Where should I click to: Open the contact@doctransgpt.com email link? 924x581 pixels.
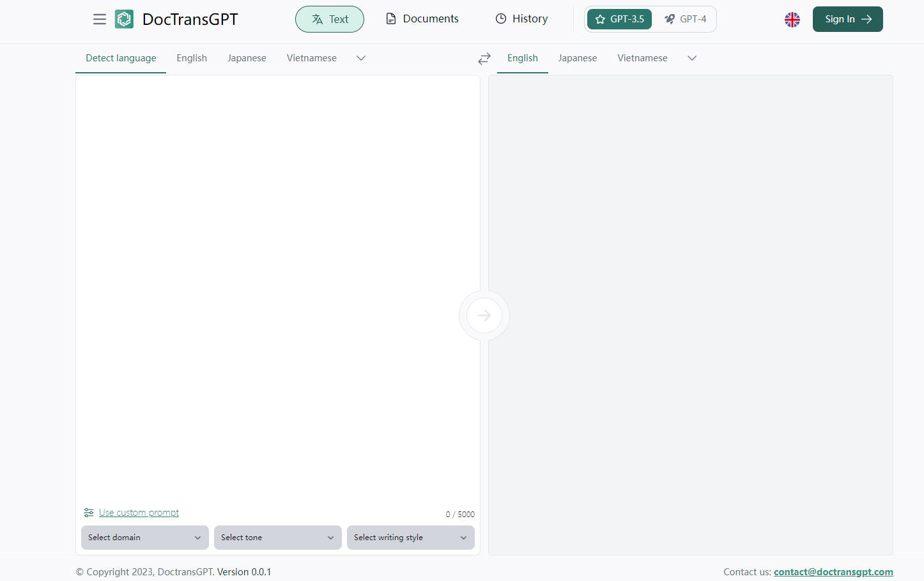(x=833, y=572)
